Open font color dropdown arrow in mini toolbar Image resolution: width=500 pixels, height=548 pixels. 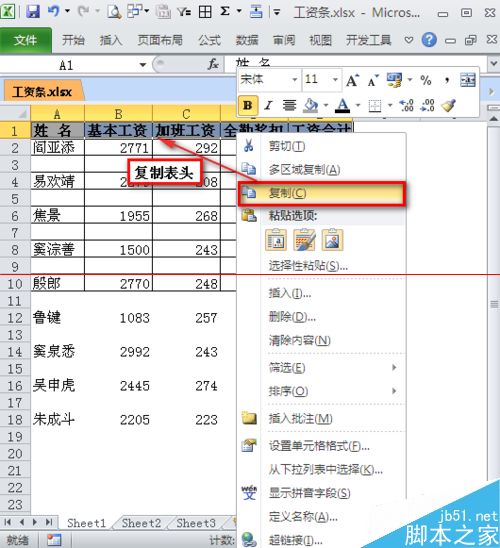pyautogui.click(x=358, y=105)
